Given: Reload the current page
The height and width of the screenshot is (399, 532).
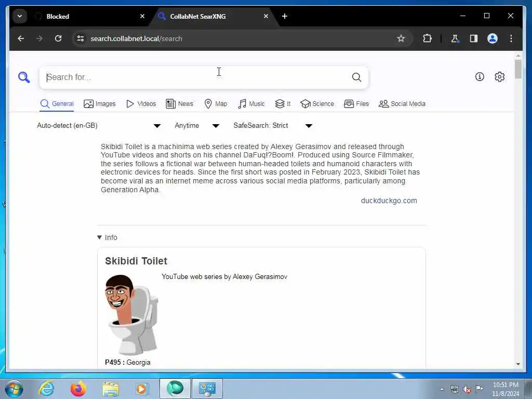Looking at the screenshot, I should click(x=58, y=38).
